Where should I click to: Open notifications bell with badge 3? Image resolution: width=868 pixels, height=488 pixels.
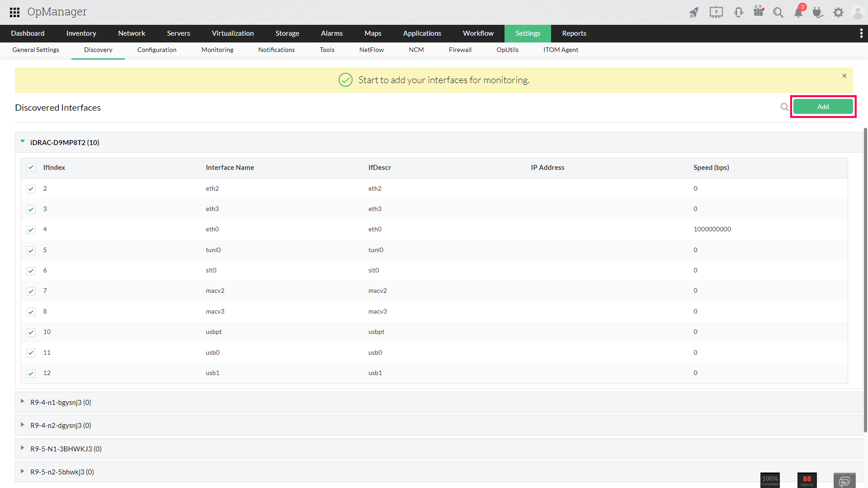(x=799, y=12)
